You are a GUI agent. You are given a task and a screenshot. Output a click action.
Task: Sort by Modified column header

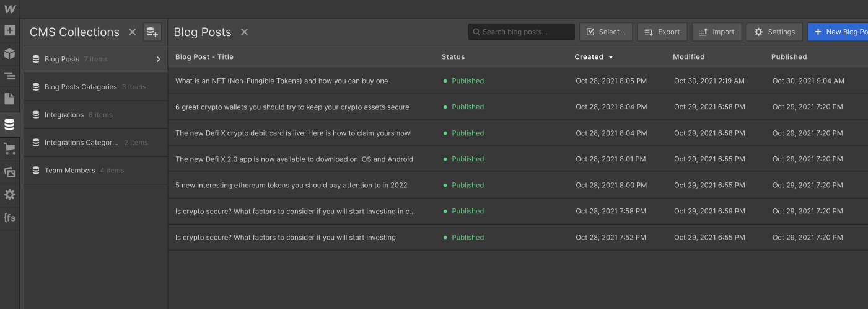click(688, 56)
